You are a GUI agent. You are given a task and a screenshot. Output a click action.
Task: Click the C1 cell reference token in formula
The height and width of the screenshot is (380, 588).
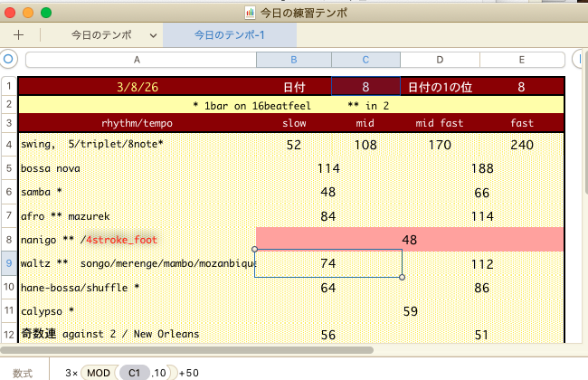[133, 372]
